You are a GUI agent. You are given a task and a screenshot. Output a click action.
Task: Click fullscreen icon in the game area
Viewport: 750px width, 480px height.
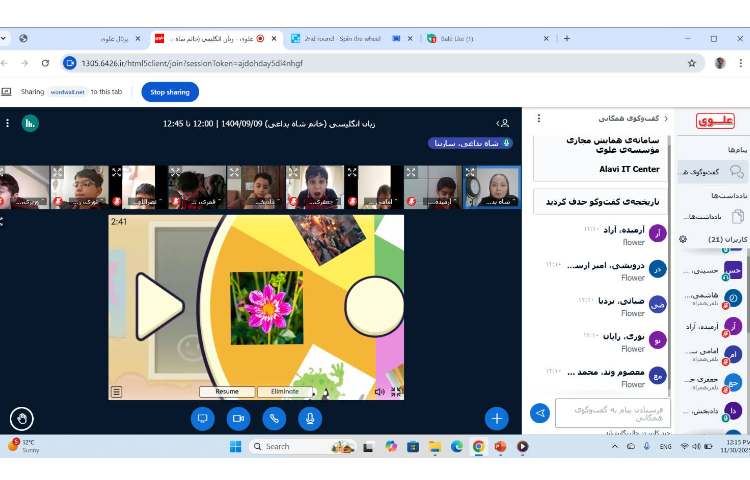(396, 392)
